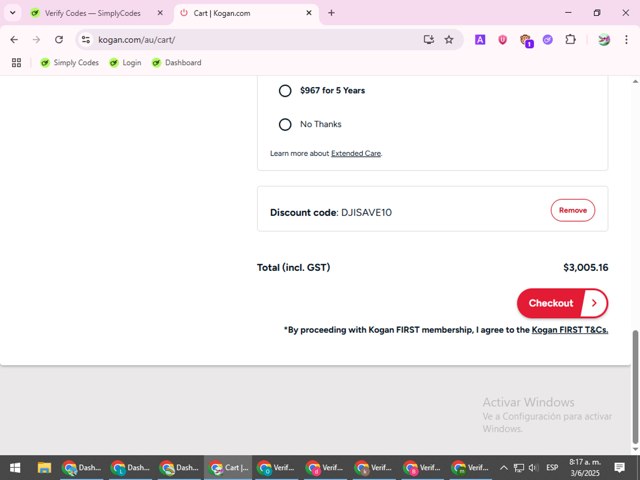Open the Windows Start menu
The width and height of the screenshot is (640, 480).
(15, 467)
